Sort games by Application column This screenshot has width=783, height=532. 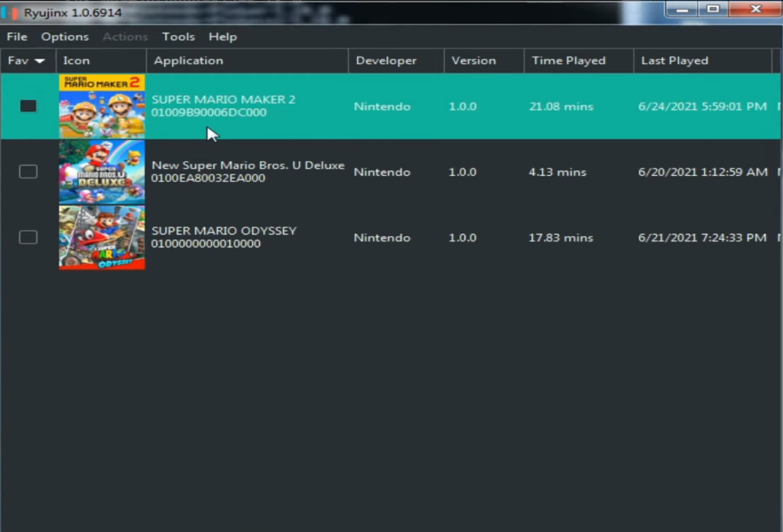[247, 60]
